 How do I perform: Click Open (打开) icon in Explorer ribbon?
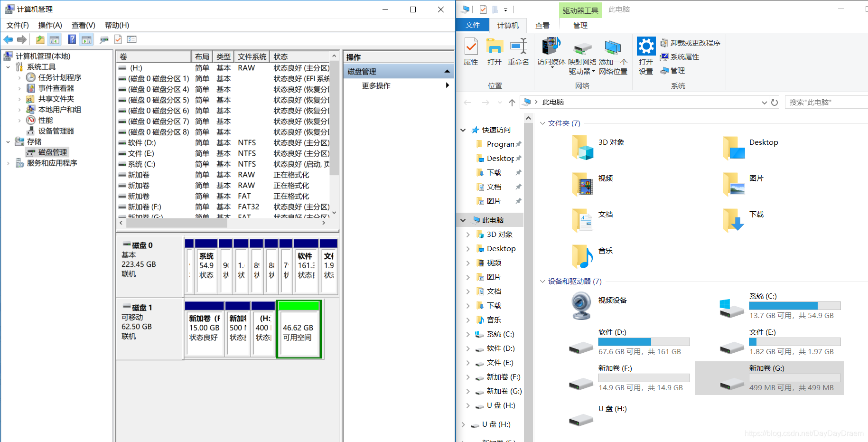[x=495, y=51]
